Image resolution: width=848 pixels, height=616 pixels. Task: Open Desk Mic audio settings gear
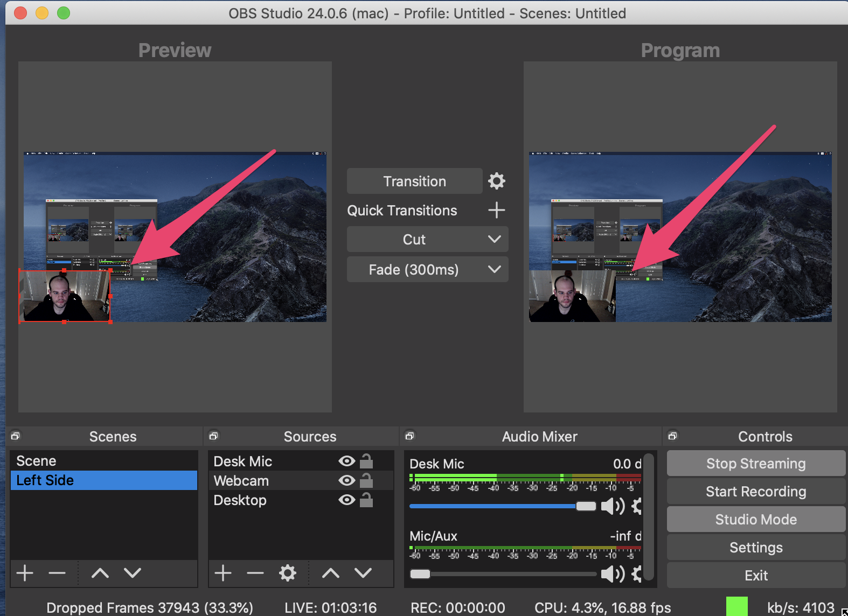[x=637, y=506]
